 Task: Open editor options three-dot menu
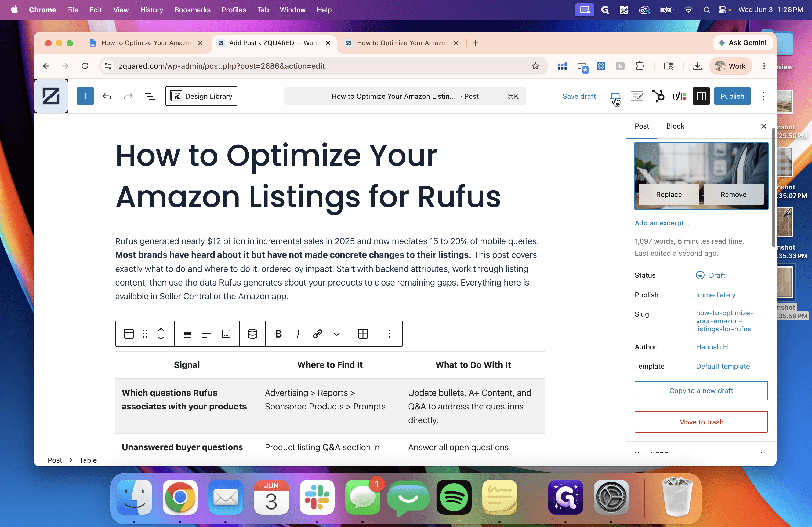pyautogui.click(x=764, y=96)
